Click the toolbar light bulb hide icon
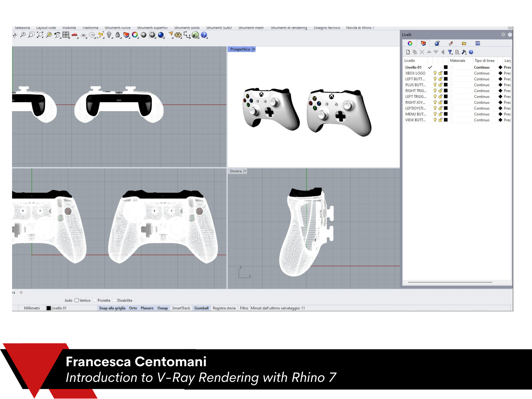Screen dimensions: 532x399 tap(109, 35)
